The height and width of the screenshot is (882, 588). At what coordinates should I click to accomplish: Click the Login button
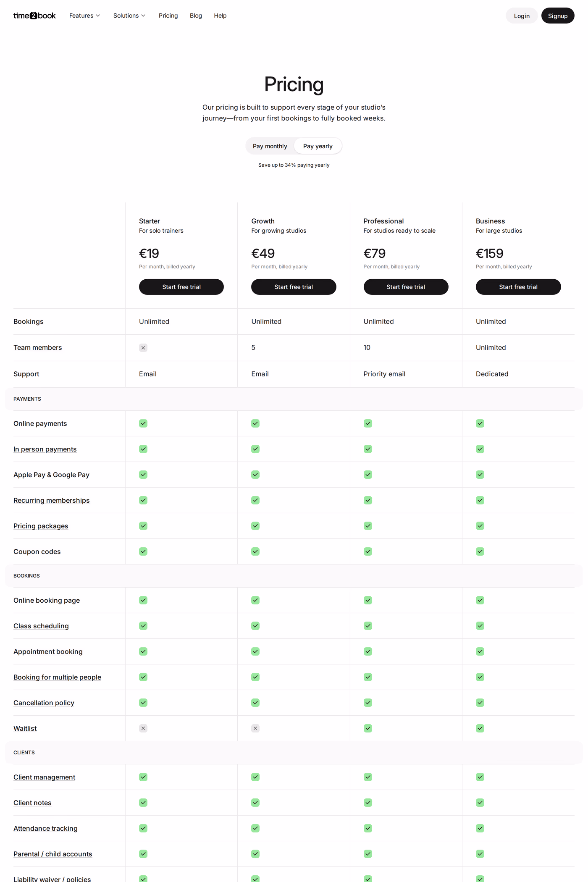tap(522, 16)
